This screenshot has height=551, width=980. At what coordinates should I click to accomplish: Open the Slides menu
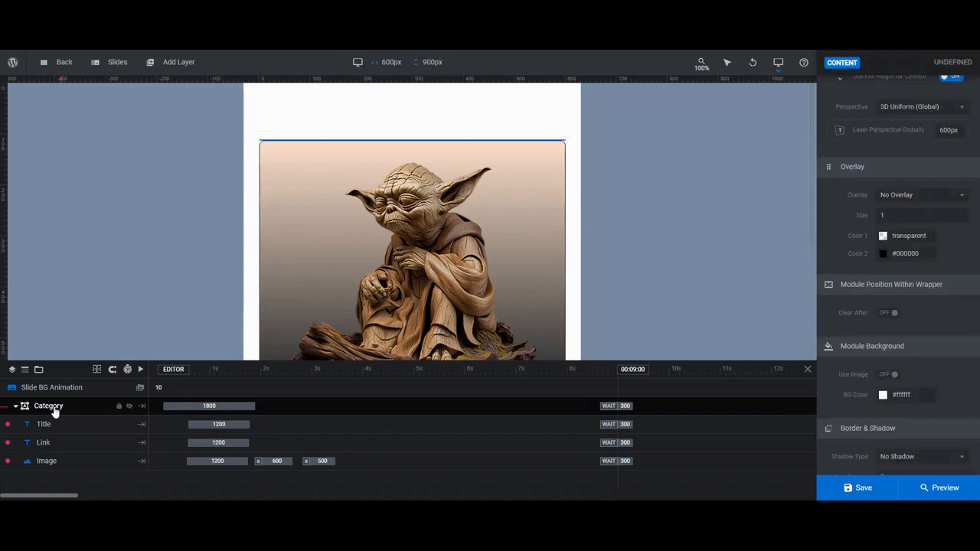tap(109, 62)
